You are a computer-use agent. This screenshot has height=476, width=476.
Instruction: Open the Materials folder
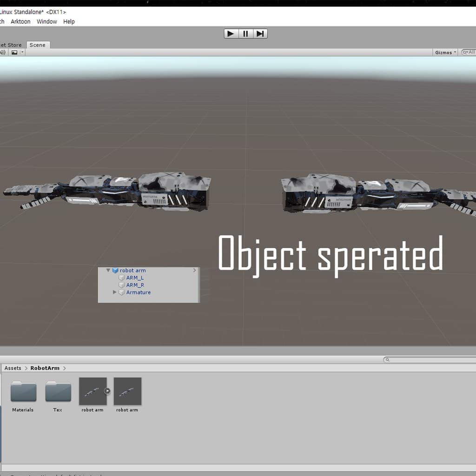(x=23, y=392)
